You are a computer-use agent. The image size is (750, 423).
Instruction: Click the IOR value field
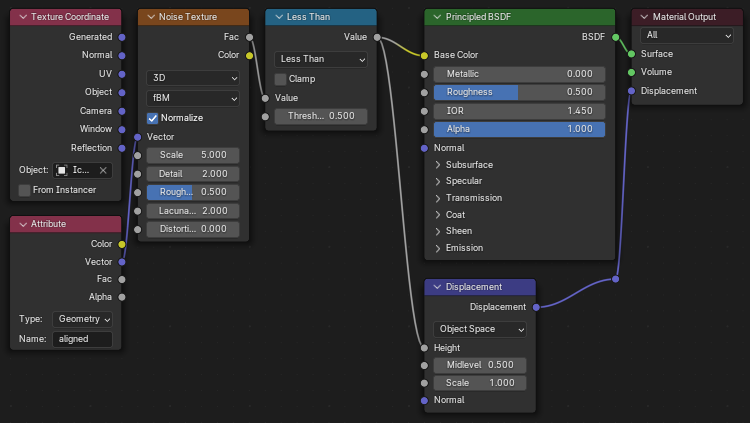519,111
